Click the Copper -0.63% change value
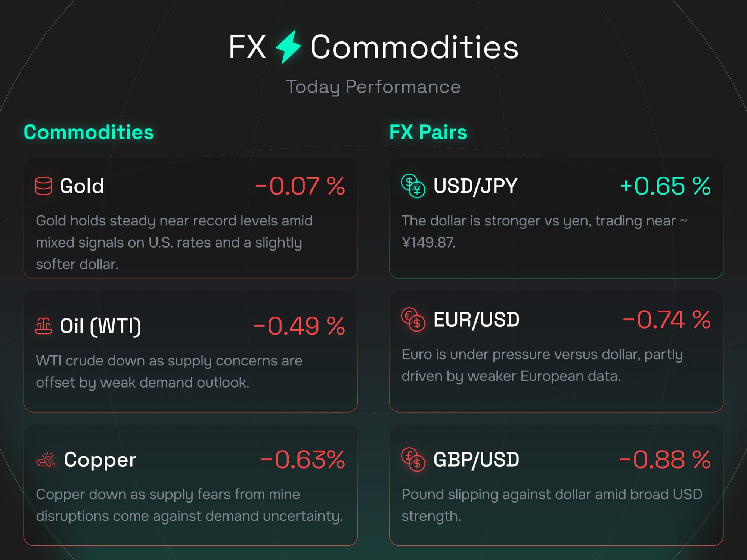The height and width of the screenshot is (560, 747). pos(303,460)
